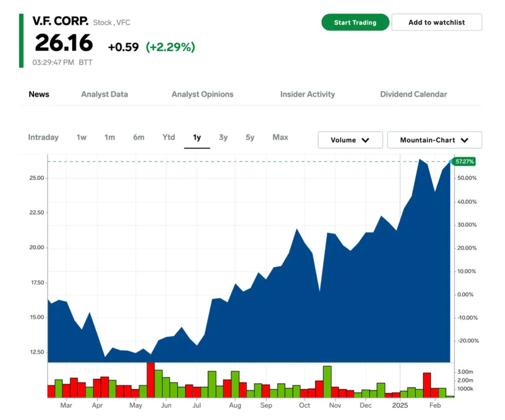Select the 3y time range
The image size is (505, 420).
coord(223,137)
